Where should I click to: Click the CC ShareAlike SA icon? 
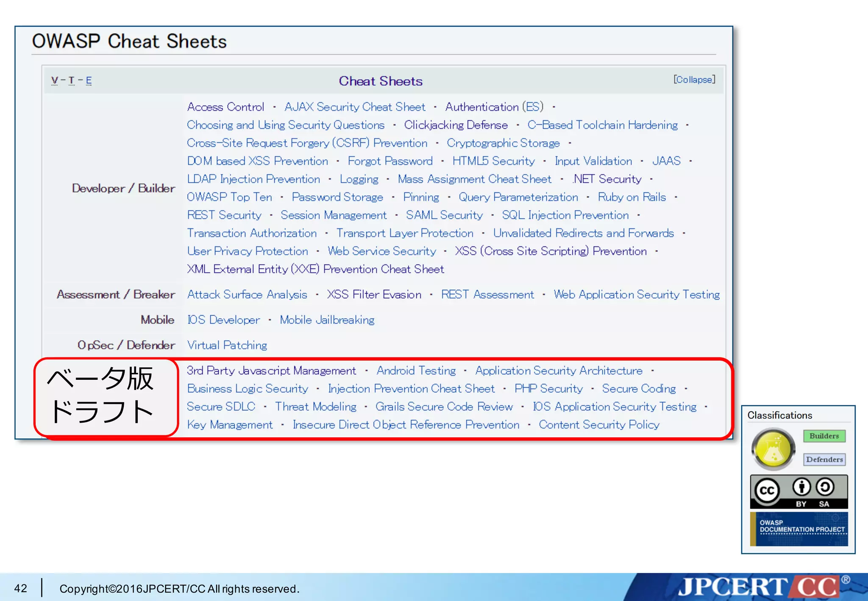pyautogui.click(x=825, y=488)
